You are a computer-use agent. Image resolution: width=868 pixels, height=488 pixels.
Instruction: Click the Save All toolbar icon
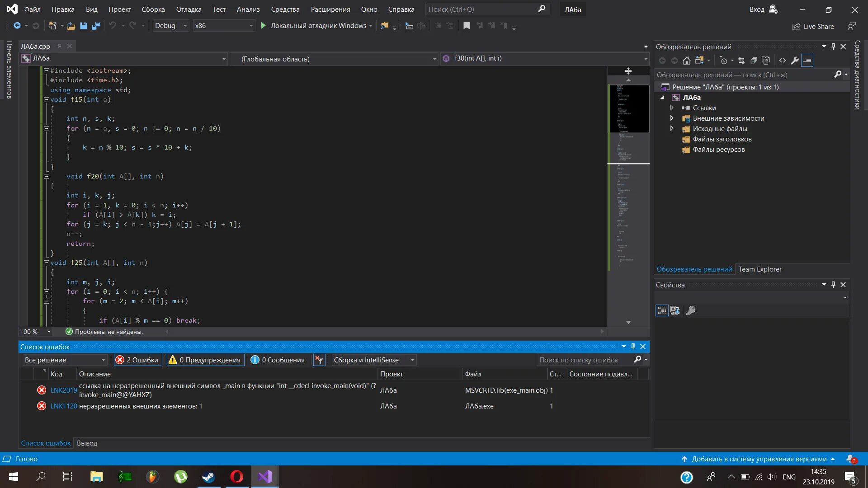95,26
